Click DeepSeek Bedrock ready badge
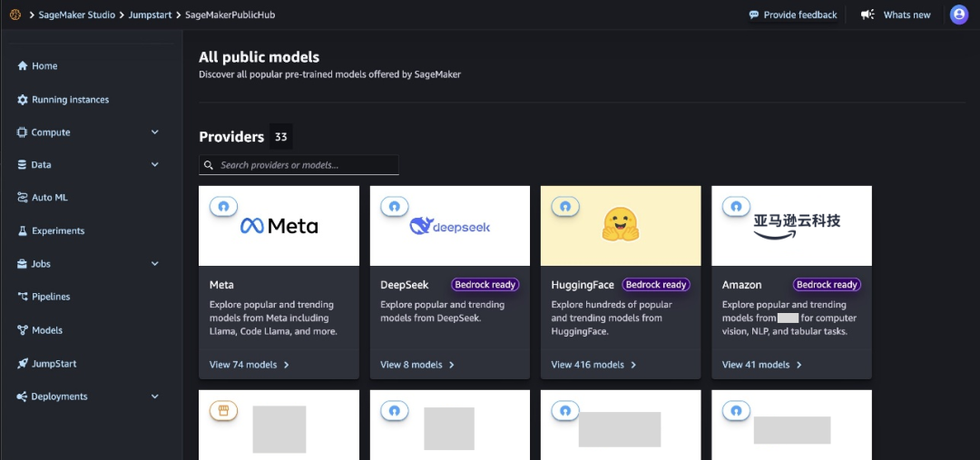Viewport: 980px width, 460px height. pyautogui.click(x=485, y=284)
